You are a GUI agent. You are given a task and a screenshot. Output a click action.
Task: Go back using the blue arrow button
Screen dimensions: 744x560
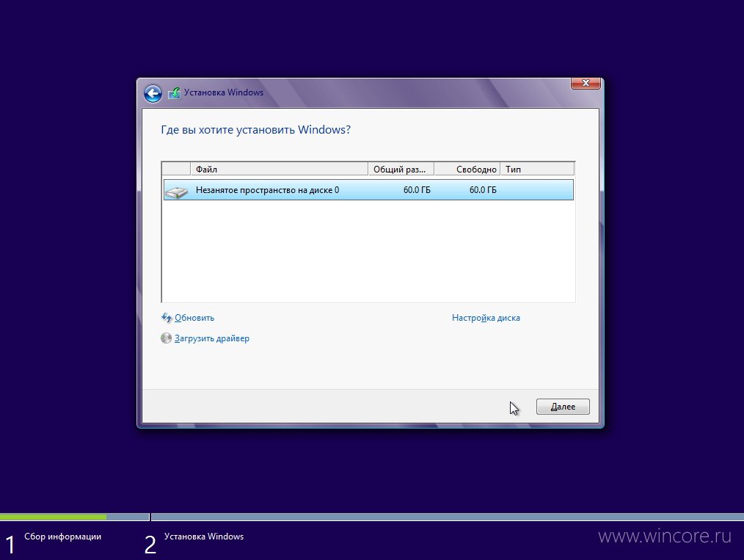tap(153, 93)
